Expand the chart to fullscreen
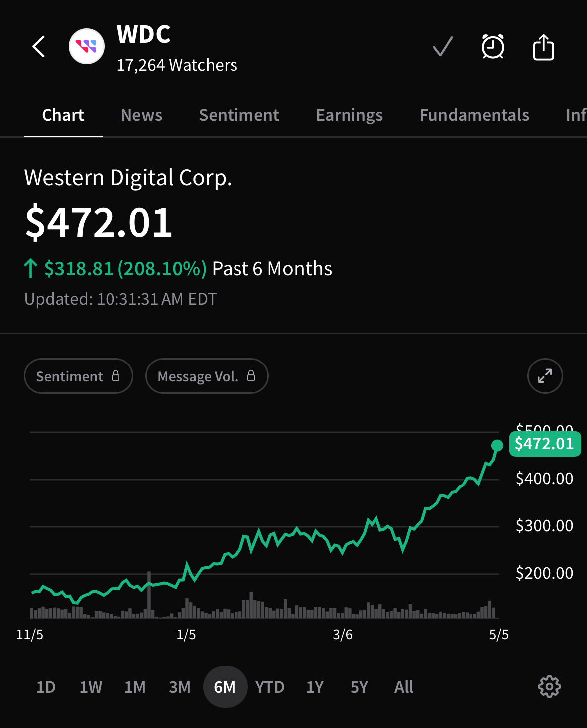Image resolution: width=587 pixels, height=728 pixels. point(545,376)
